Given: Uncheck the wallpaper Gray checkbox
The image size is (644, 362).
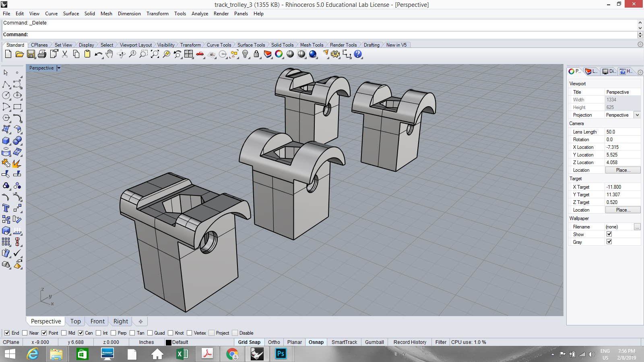Looking at the screenshot, I should 609,242.
